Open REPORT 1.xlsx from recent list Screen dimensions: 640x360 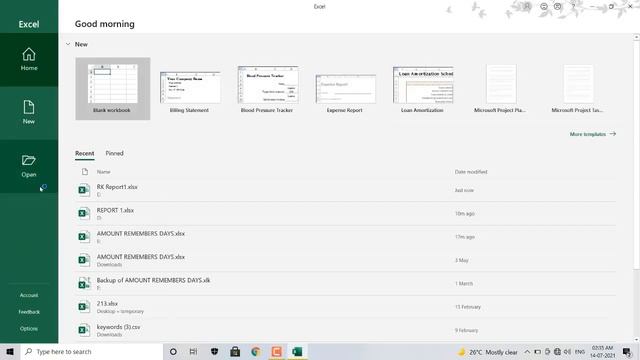coord(345,213)
